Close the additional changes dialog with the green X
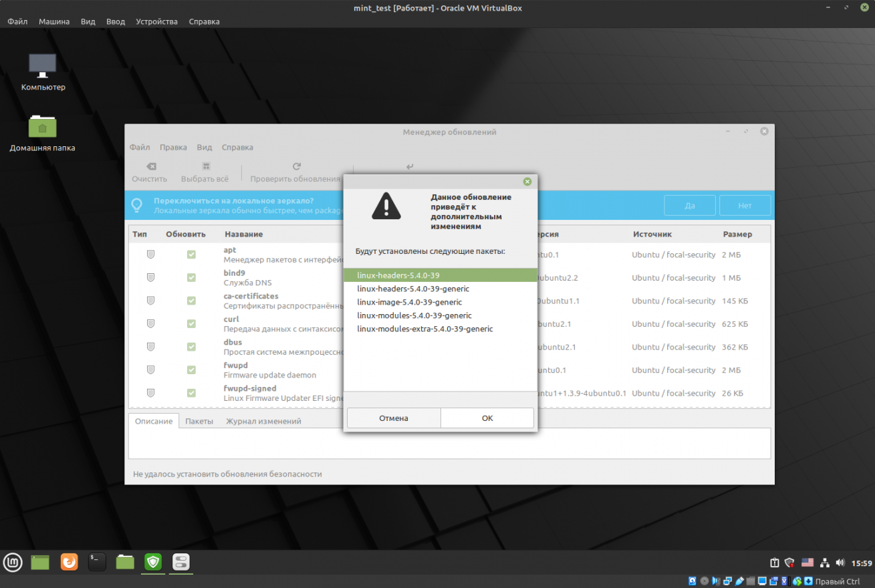Screen dimensions: 875x588 click(527, 181)
